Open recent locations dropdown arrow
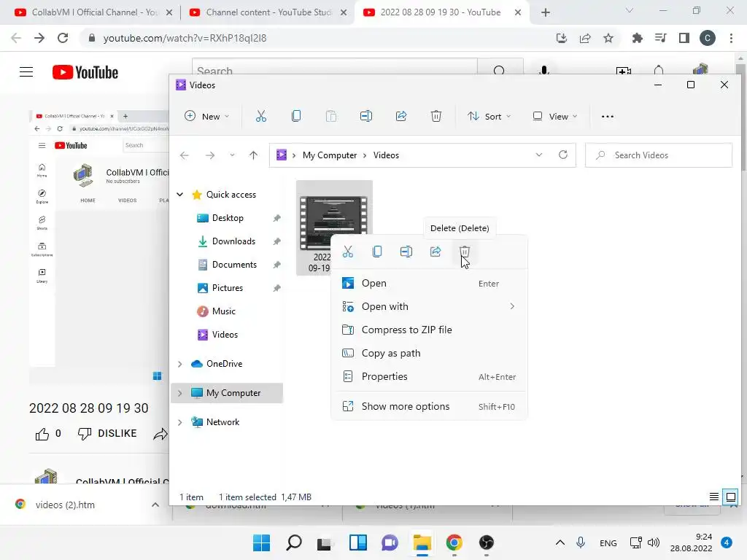747x560 pixels. (232, 155)
